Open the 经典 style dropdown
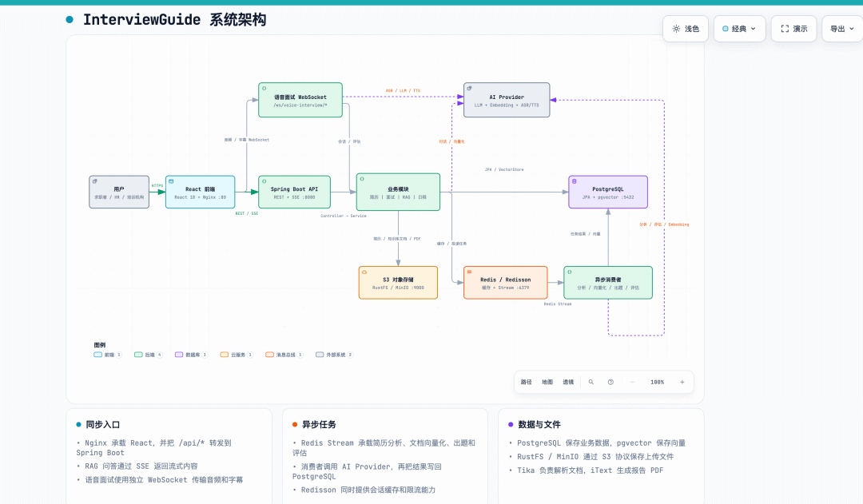The image size is (863, 504). pos(739,29)
